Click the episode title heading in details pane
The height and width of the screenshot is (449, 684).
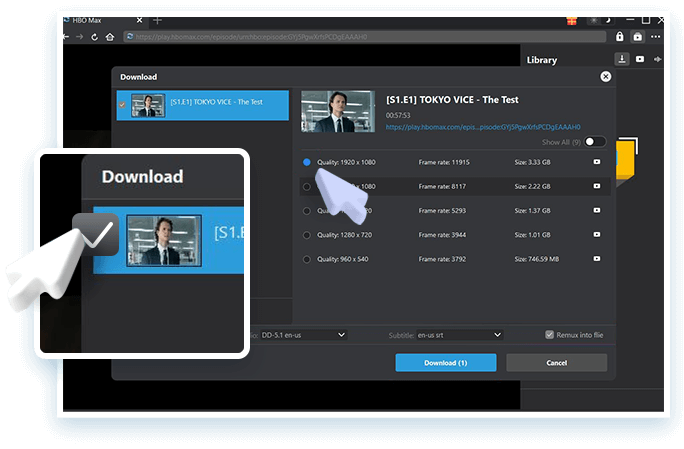pyautogui.click(x=452, y=100)
